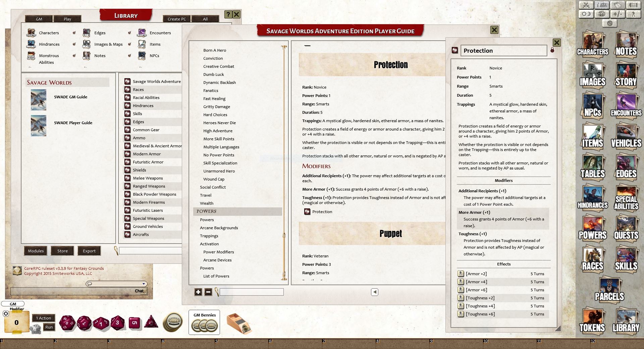Click the GM Modifier value box
The width and height of the screenshot is (644, 349).
coord(16,322)
